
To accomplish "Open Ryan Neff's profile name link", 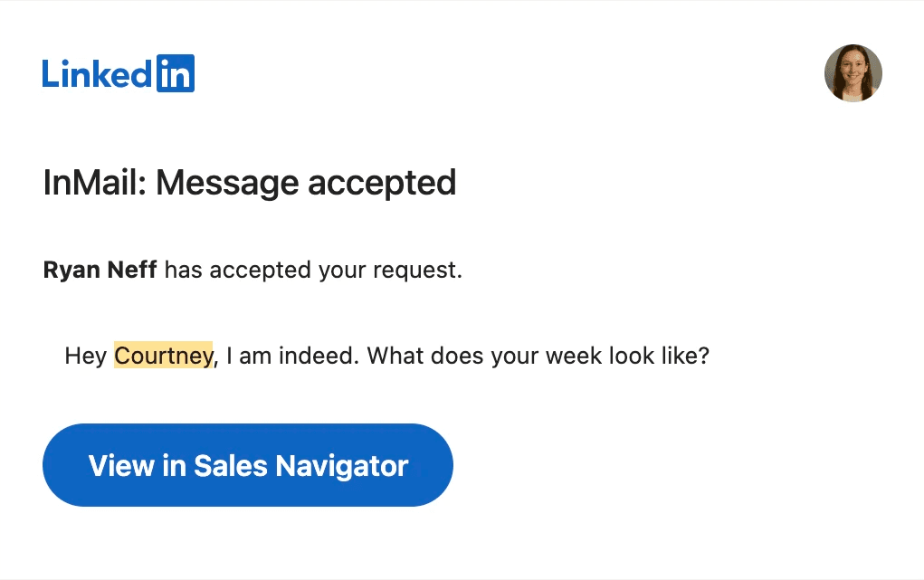I will [100, 271].
